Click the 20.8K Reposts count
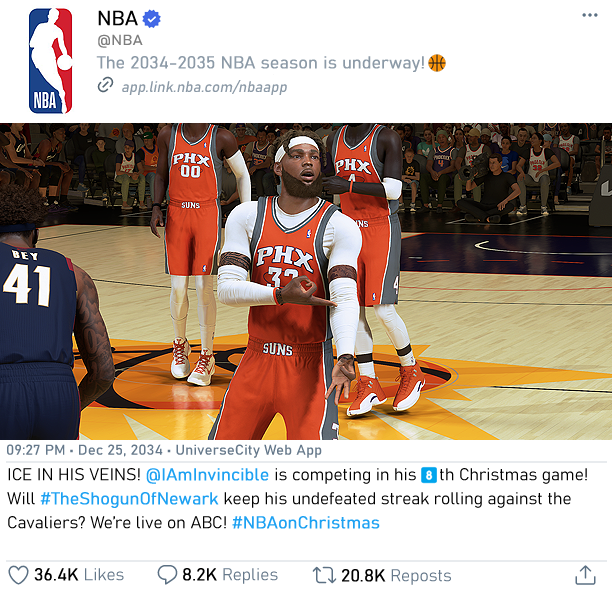 pyautogui.click(x=396, y=576)
